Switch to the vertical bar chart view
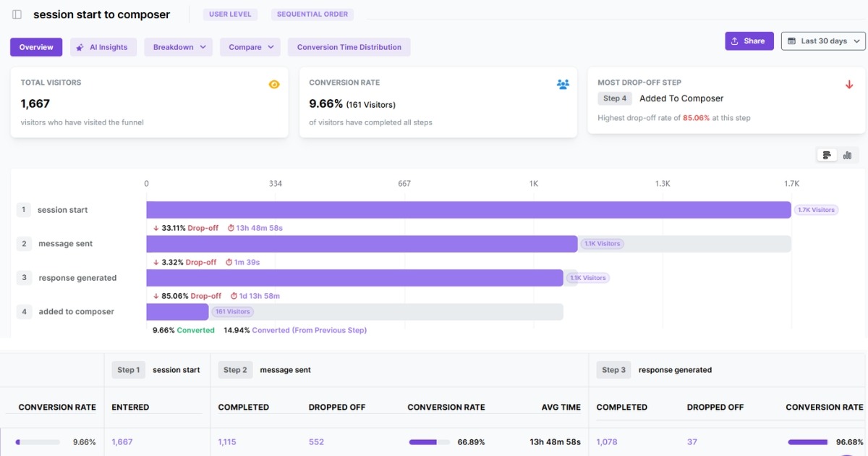This screenshot has height=456, width=868. point(847,154)
